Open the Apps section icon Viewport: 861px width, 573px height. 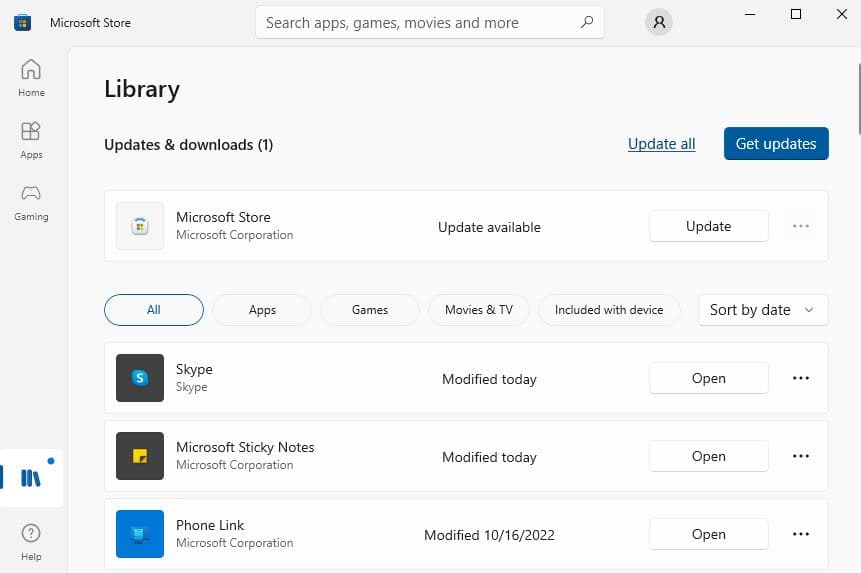tap(31, 140)
